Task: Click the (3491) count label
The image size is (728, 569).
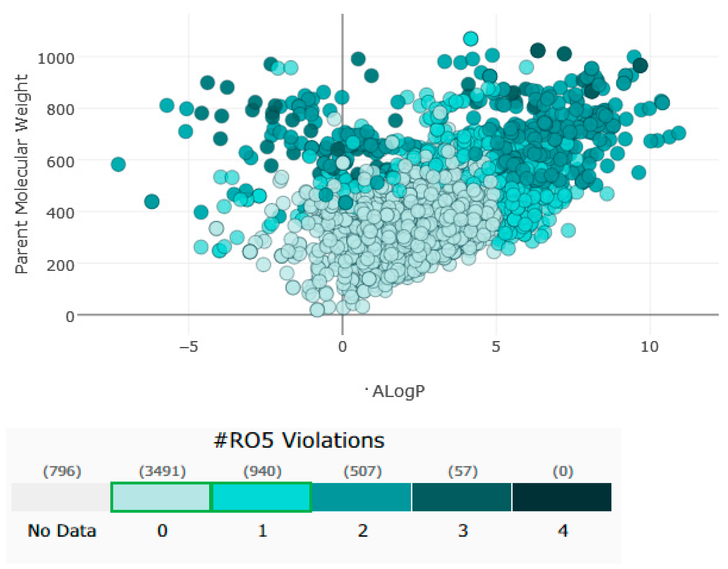Action: coord(162,471)
